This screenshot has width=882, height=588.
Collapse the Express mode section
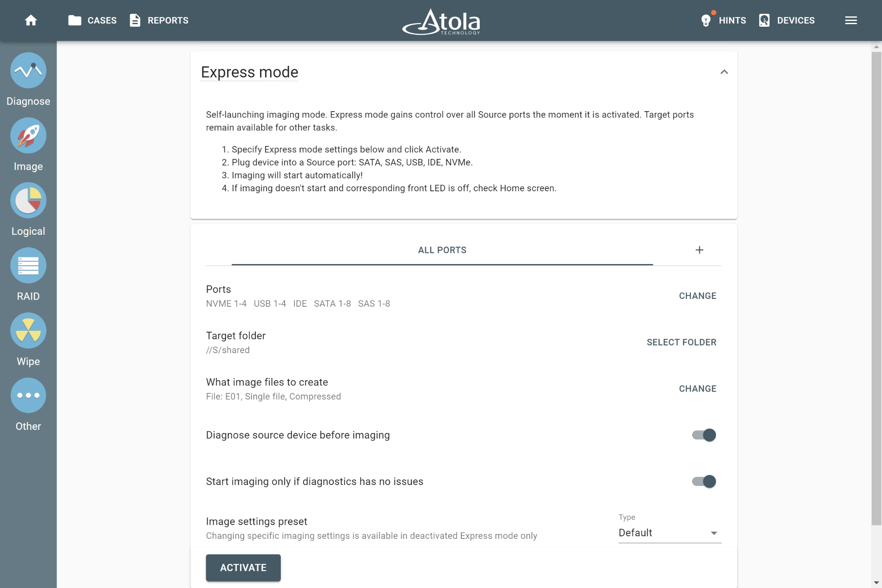click(724, 72)
